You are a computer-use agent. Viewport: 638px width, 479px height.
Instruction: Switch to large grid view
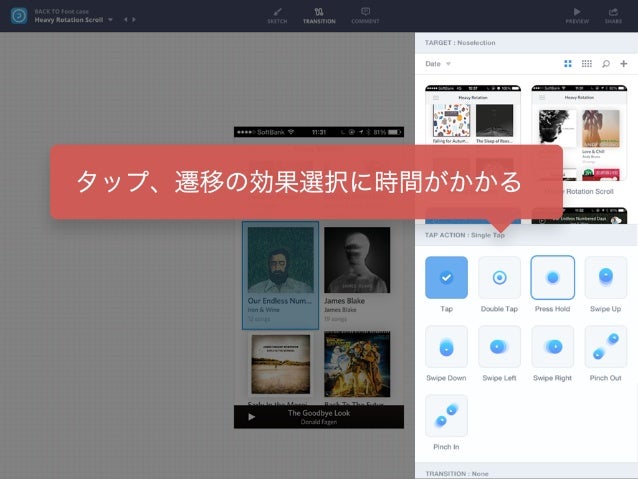tap(568, 63)
